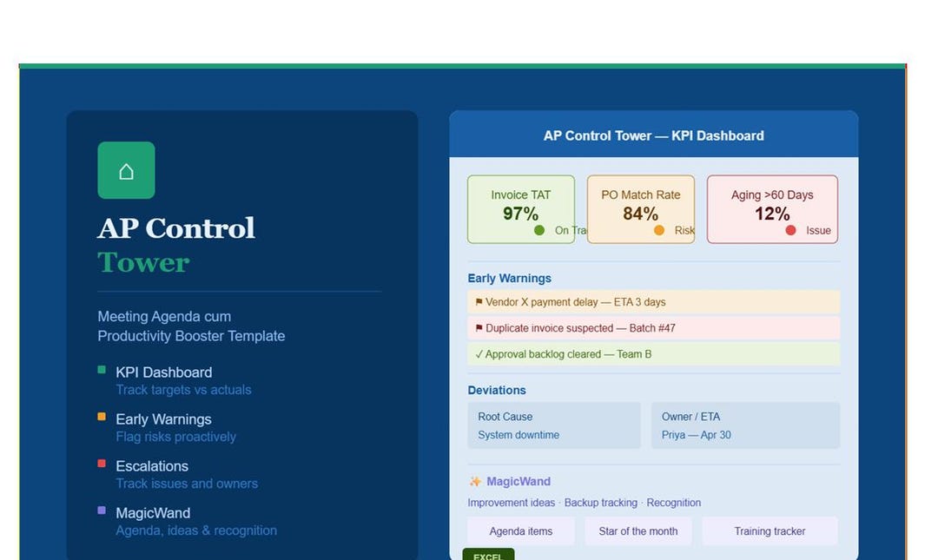Viewport: 938px width, 560px height.
Task: Open the Agenda items button
Action: pos(521,531)
